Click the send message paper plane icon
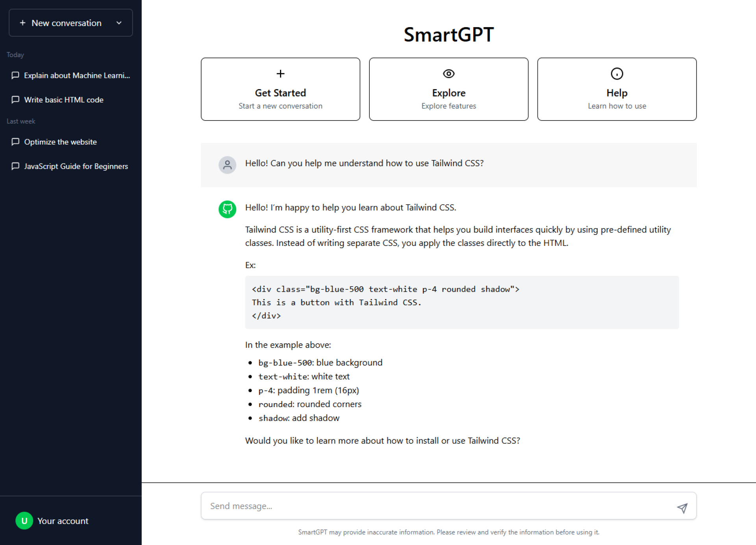 click(682, 508)
